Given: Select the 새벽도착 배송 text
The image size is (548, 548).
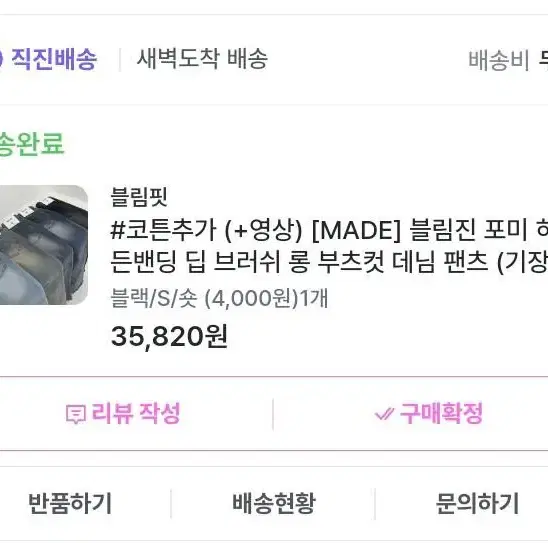Looking at the screenshot, I should coord(202,58).
